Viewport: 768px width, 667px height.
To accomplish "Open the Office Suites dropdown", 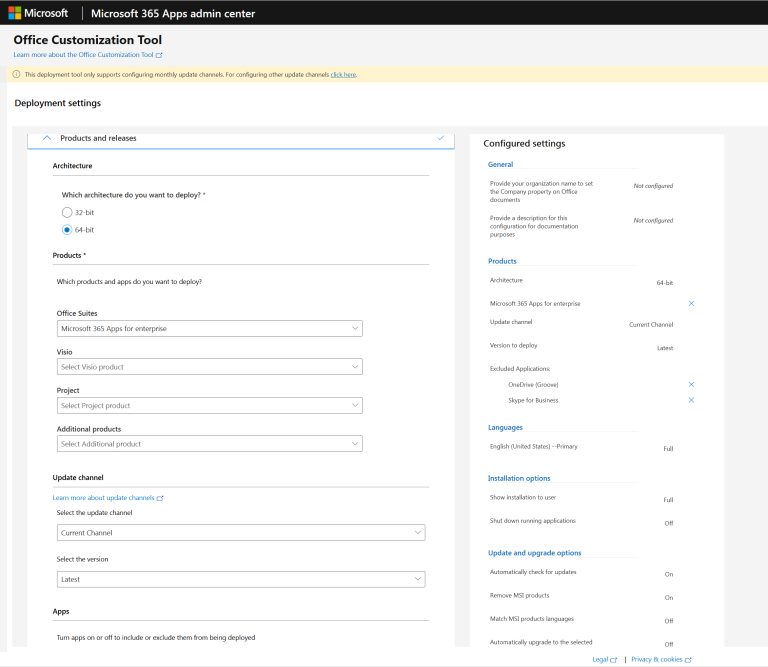I will tap(210, 329).
